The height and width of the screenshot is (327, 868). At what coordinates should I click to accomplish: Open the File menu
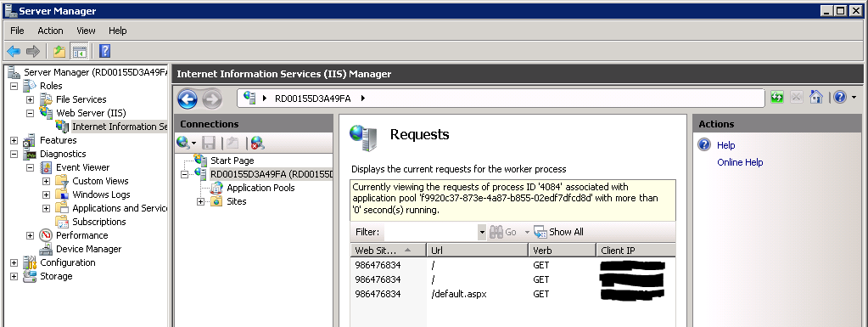pos(17,31)
